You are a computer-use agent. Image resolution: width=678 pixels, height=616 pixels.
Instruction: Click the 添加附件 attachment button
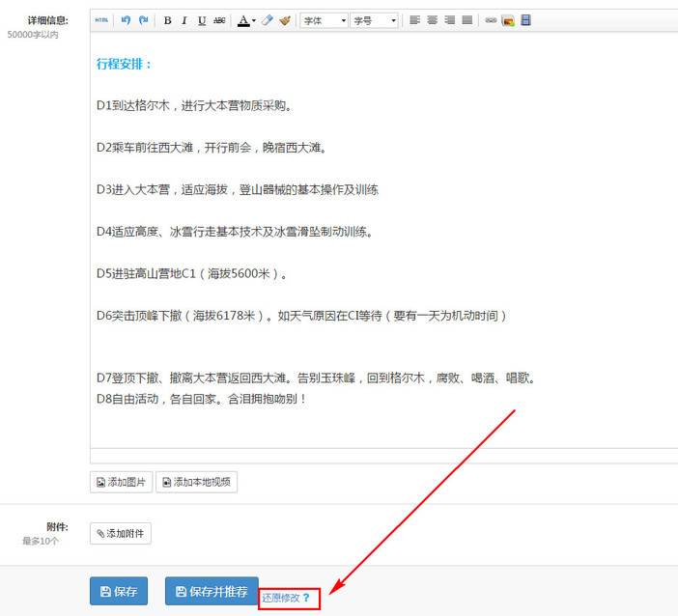(121, 534)
